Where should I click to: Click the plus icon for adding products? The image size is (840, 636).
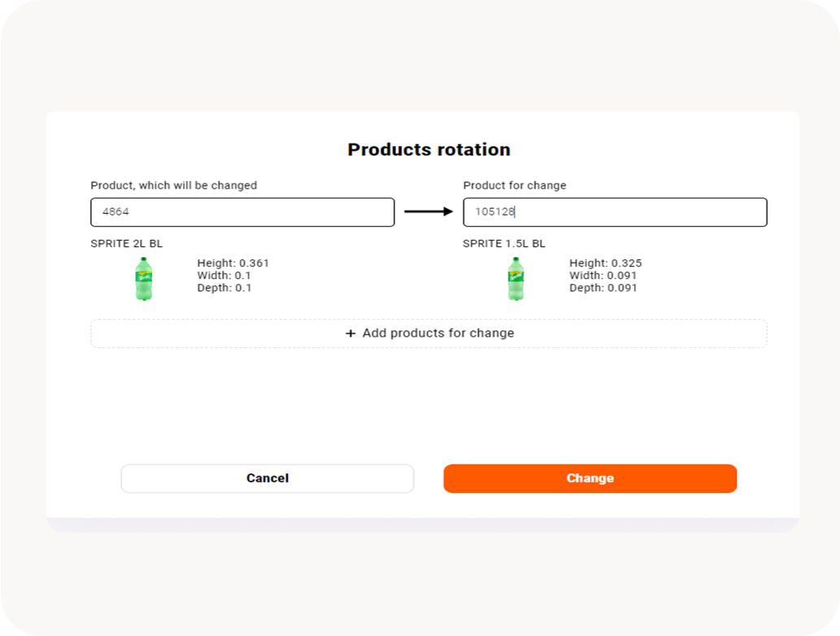pyautogui.click(x=351, y=333)
